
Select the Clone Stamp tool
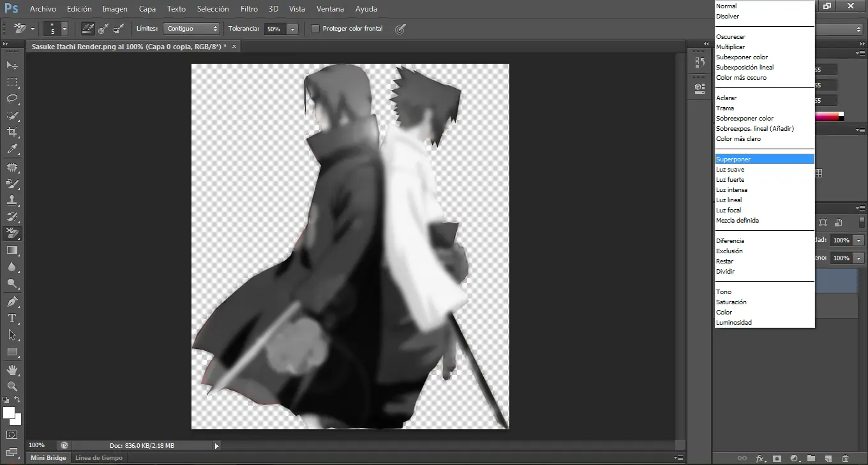coord(12,200)
